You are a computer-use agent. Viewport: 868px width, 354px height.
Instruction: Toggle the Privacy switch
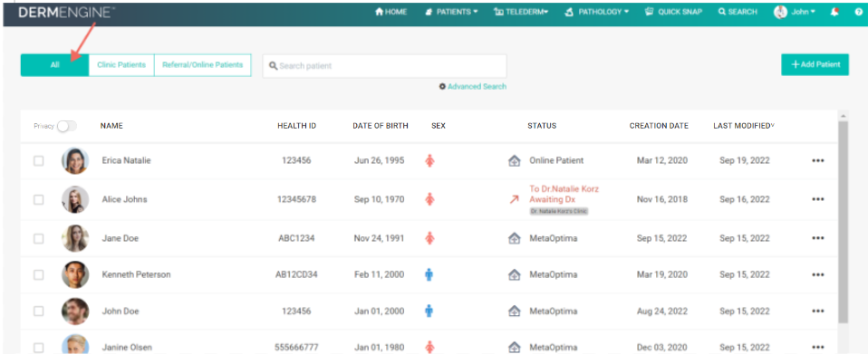click(67, 126)
